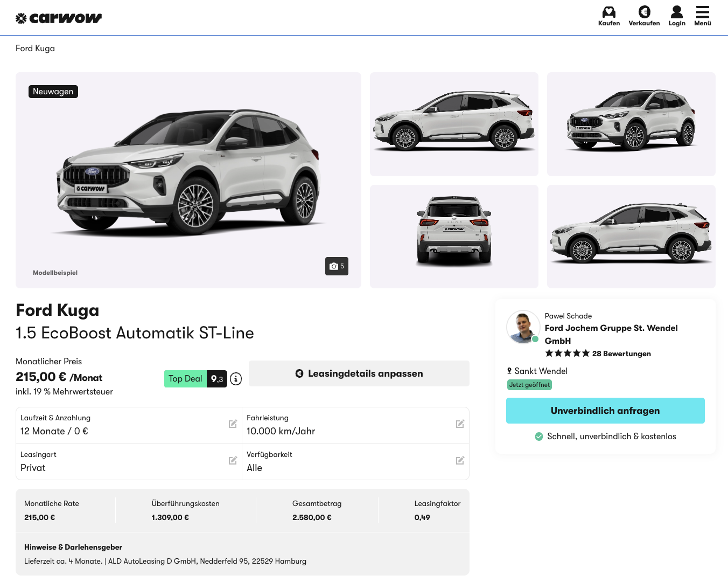Select the 12 Monate / 0 € value
Image resolution: width=728 pixels, height=582 pixels.
click(54, 431)
